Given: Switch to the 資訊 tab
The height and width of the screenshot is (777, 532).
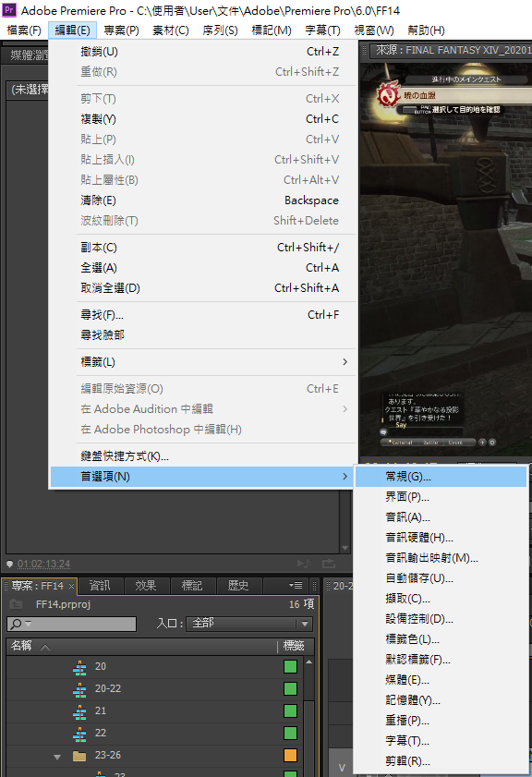Looking at the screenshot, I should point(100,586).
